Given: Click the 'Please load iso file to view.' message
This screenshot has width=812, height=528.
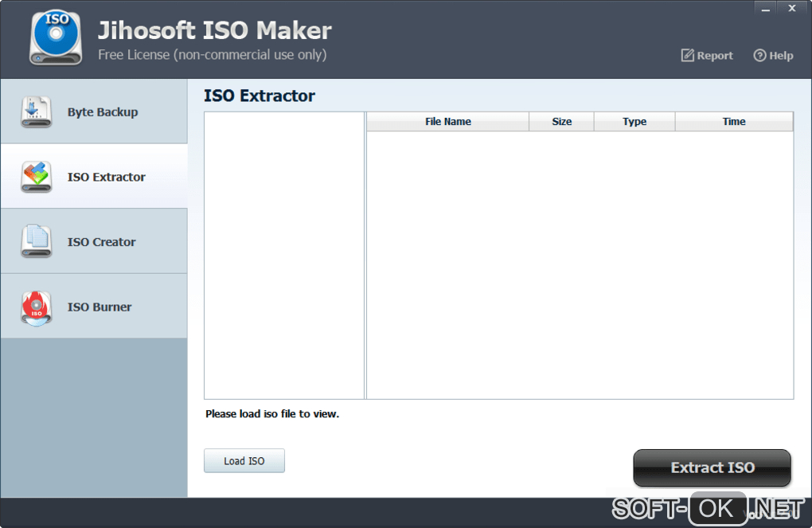Looking at the screenshot, I should 272,414.
